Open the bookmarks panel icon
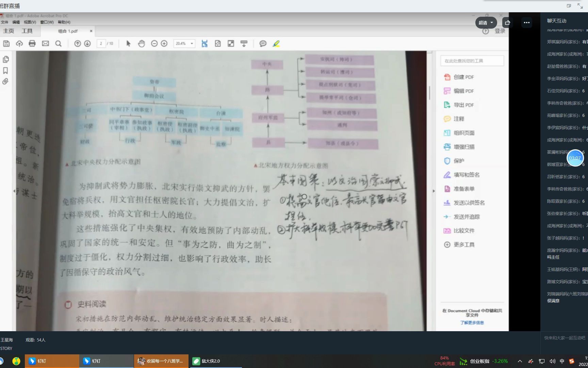 click(5, 71)
